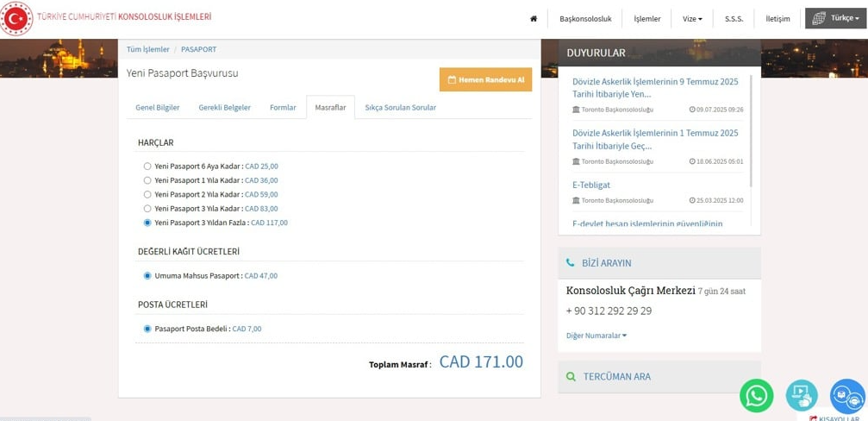
Task: Click the announcements panel scrollbar
Action: pos(751,129)
